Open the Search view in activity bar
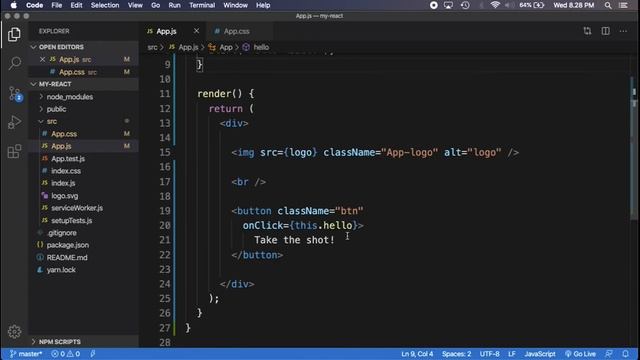The height and width of the screenshot is (360, 640). 15,63
